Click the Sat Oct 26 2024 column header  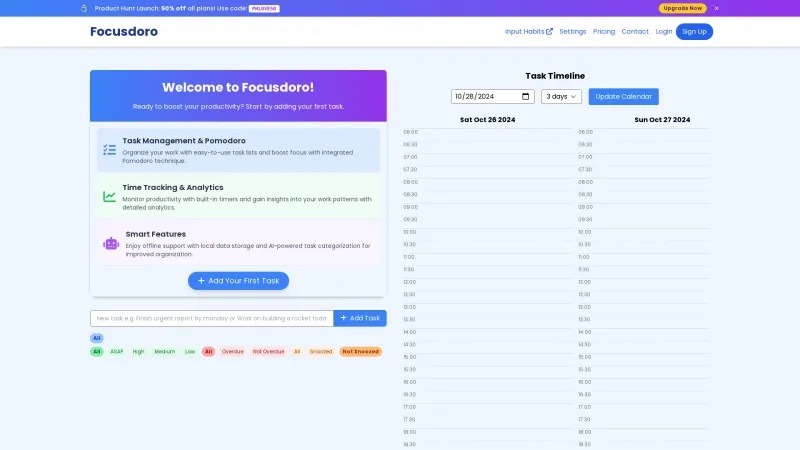[x=487, y=120]
